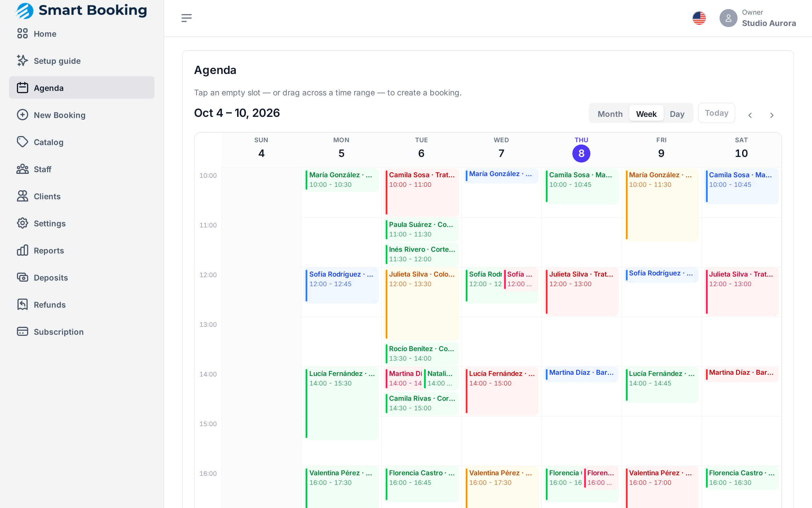Switch to Month view
The width and height of the screenshot is (812, 508).
coord(610,114)
